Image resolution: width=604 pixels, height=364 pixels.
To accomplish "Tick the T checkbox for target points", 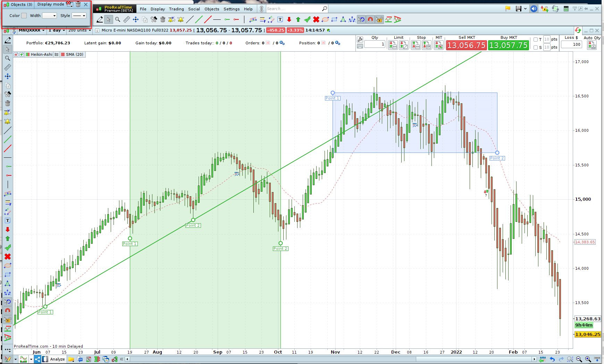I will (536, 40).
